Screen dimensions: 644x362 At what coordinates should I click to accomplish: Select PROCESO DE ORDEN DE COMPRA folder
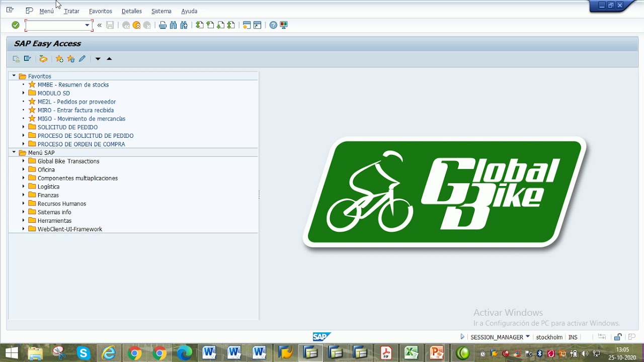(x=82, y=144)
